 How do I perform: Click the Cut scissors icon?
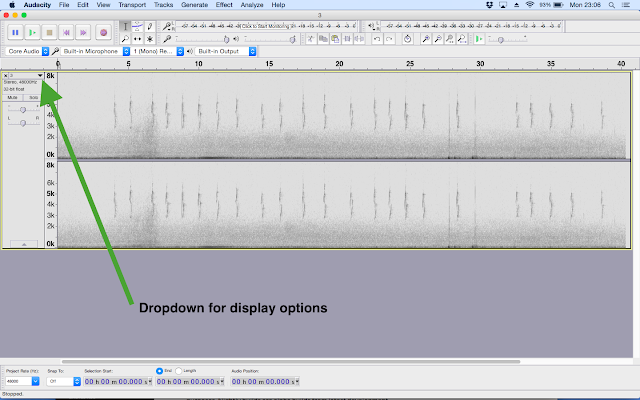[311, 39]
